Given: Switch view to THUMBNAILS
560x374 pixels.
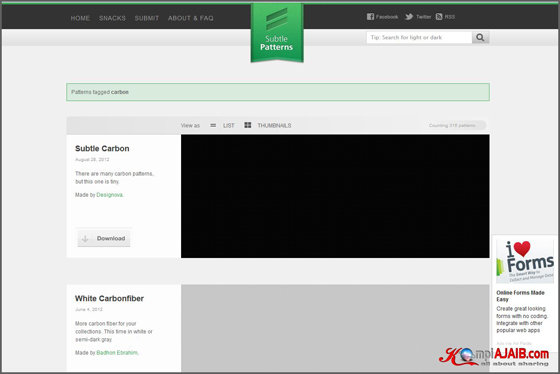Looking at the screenshot, I should 274,125.
